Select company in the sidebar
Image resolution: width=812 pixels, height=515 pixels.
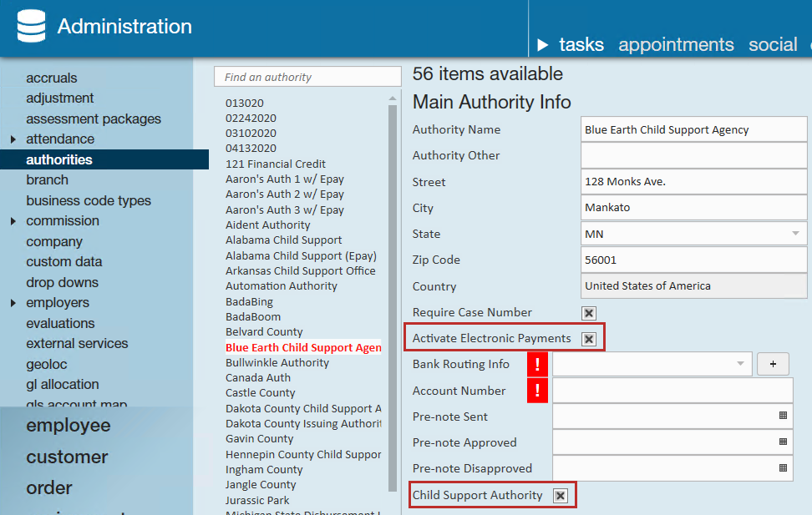pyautogui.click(x=54, y=241)
